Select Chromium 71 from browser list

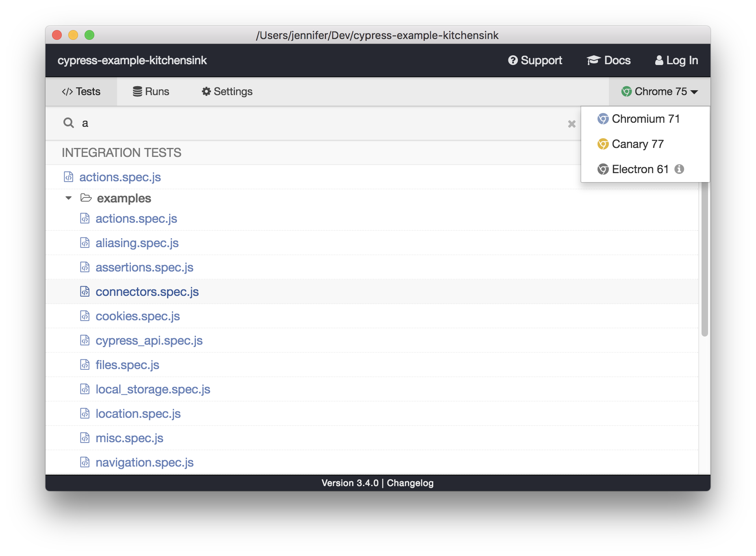(x=645, y=119)
